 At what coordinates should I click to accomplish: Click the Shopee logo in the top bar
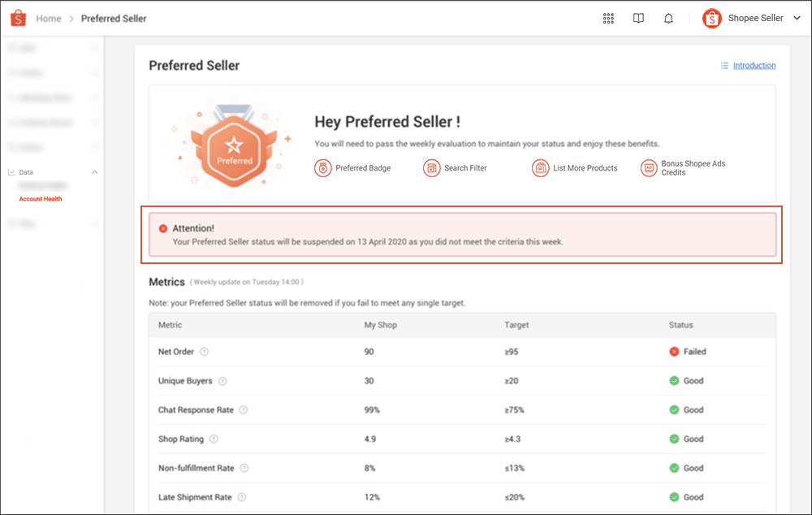coord(17,17)
